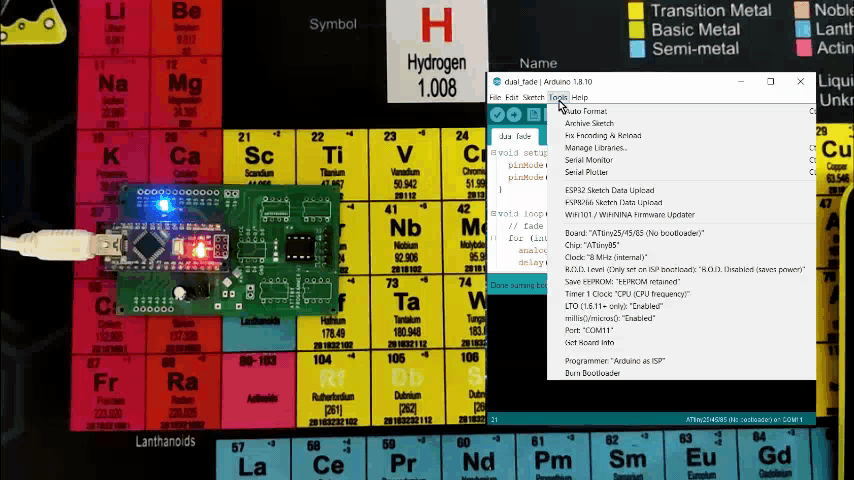Click the New sketch toolbar icon

(534, 114)
